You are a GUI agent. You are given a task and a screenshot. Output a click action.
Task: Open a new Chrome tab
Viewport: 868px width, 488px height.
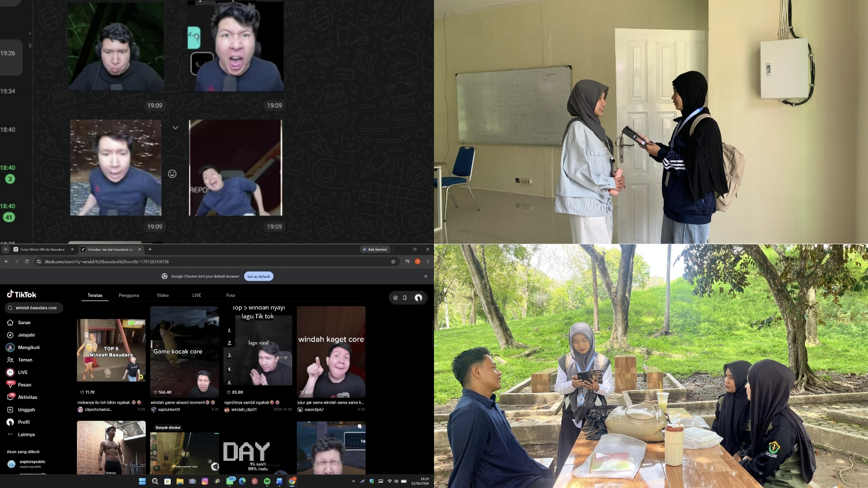(x=150, y=249)
